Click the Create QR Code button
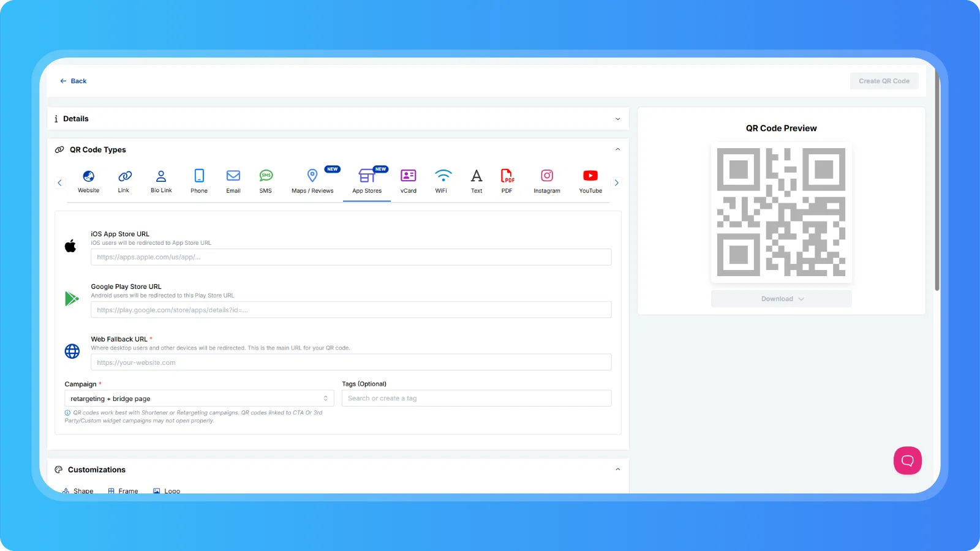The image size is (980, 551). point(884,81)
